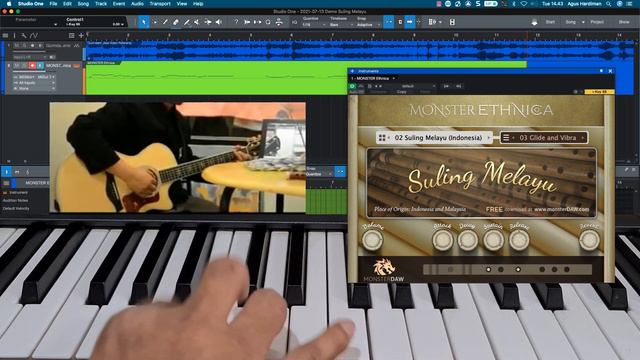Toggle monitor on MONSTER track
The image size is (640, 360).
(40, 66)
